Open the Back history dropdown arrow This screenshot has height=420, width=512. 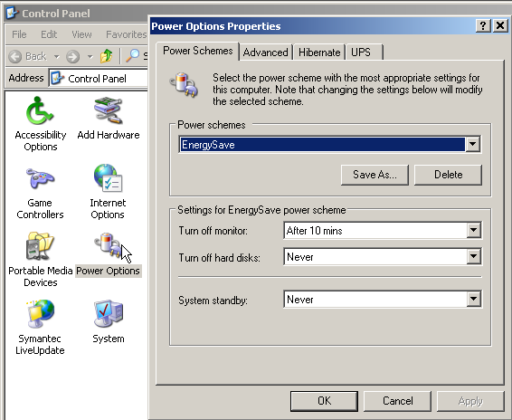coord(57,57)
